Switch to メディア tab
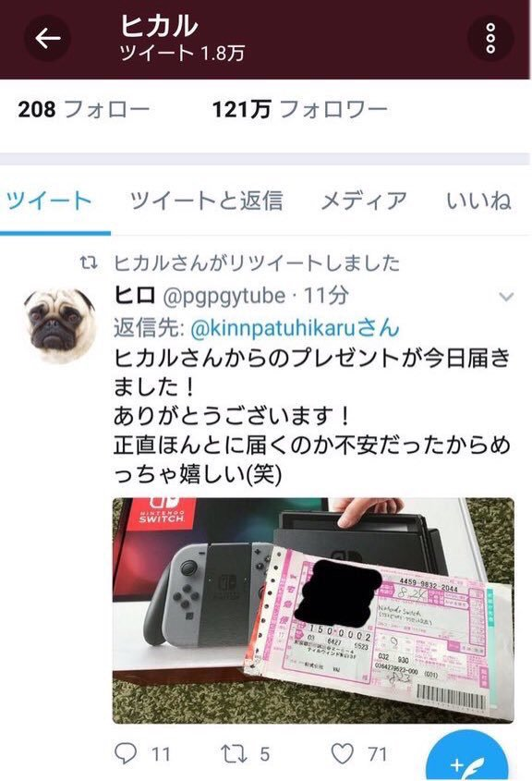Image resolution: width=532 pixels, height=781 pixels. tap(364, 201)
